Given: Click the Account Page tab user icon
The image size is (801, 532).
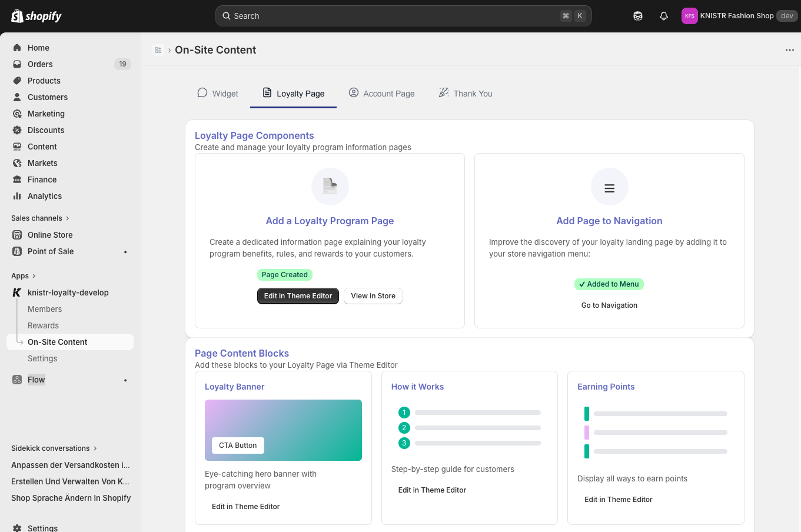Looking at the screenshot, I should (354, 92).
